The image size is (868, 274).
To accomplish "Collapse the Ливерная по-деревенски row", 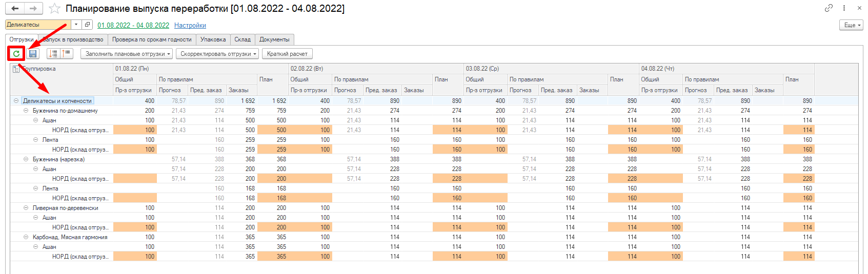I will (x=26, y=208).
